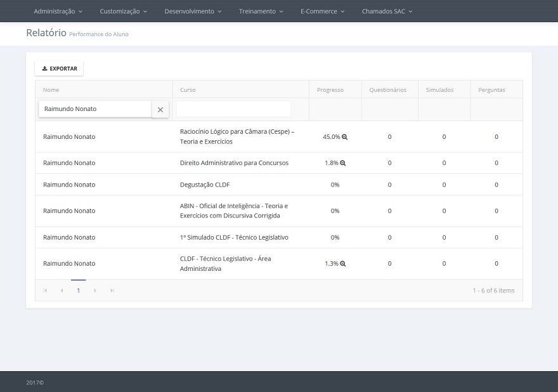Expand the Customização menu
Viewport: 558px width, 392px height.
(x=123, y=11)
